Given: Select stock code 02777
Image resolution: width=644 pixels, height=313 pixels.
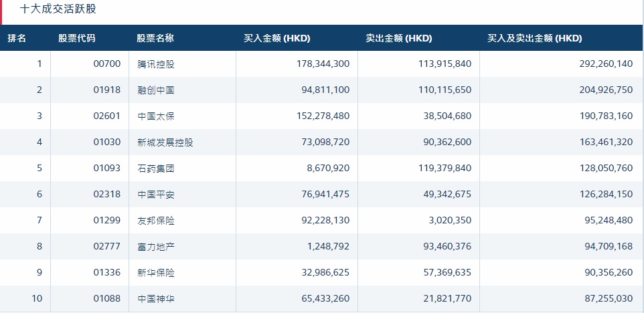Looking at the screenshot, I should coord(107,246).
